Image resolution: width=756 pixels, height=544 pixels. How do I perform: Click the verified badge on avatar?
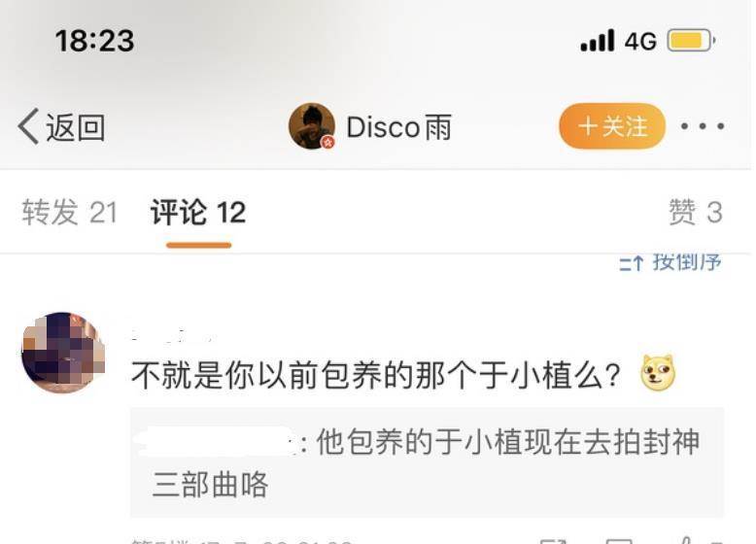328,142
